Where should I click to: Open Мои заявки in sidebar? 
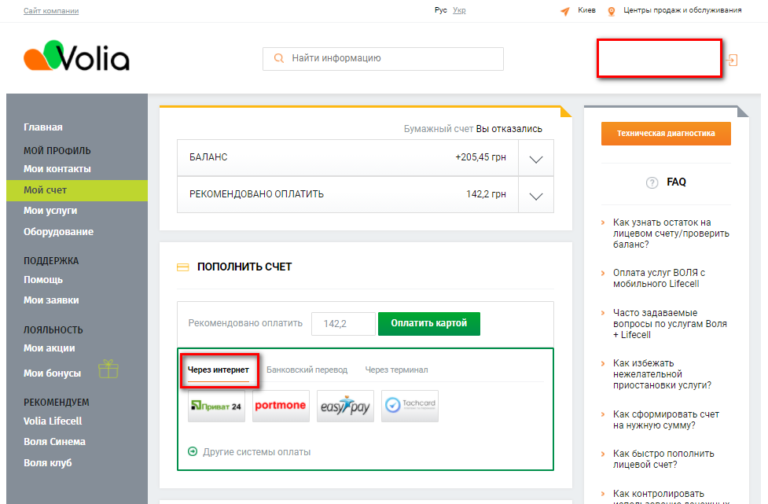pyautogui.click(x=51, y=300)
